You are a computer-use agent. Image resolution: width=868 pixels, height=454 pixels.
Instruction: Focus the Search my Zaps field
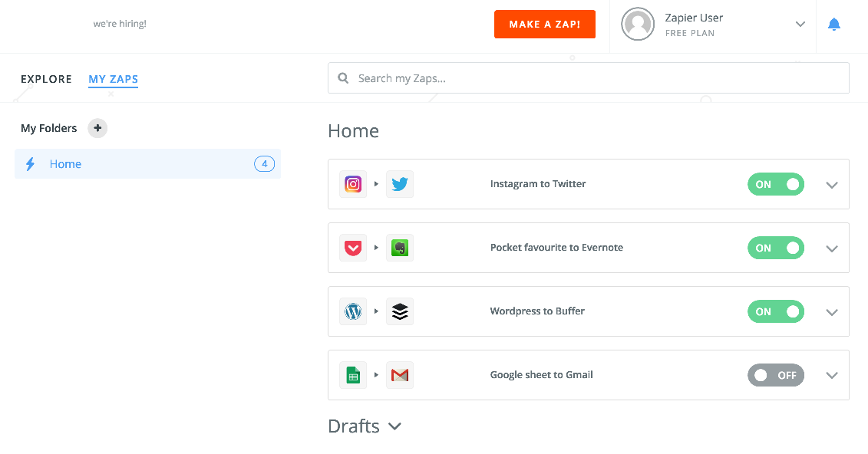589,78
